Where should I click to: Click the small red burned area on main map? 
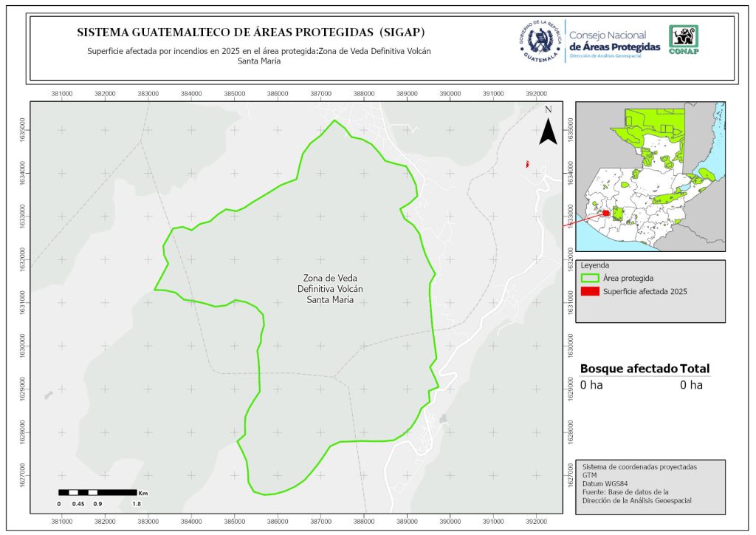tap(527, 163)
